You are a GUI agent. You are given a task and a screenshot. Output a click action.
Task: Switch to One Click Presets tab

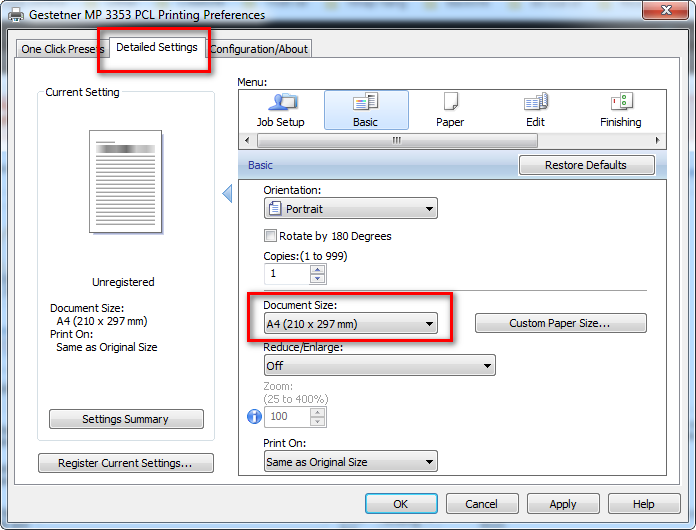point(62,49)
